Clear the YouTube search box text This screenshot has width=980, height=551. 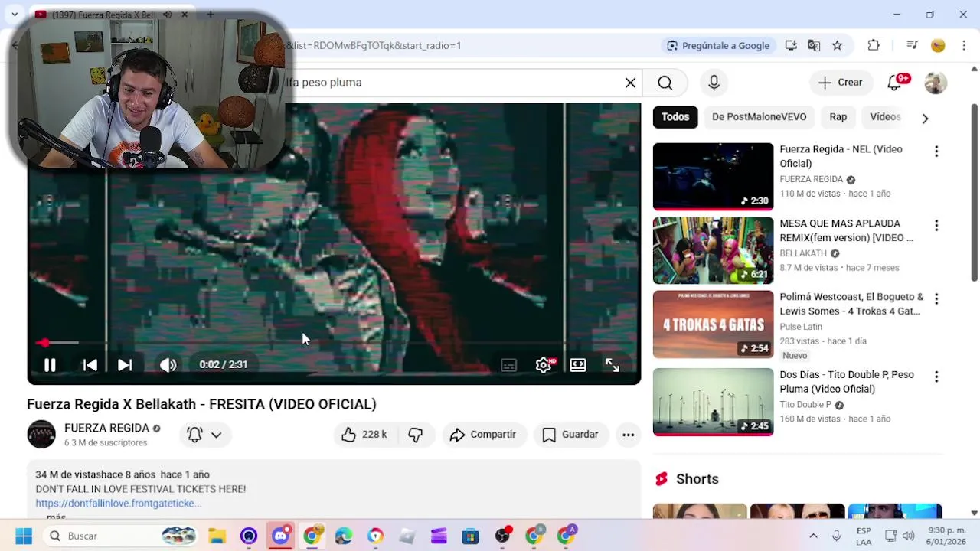(x=630, y=83)
